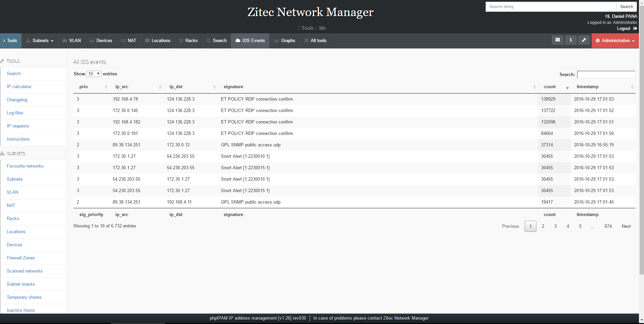Click Previous pagination button
The height and width of the screenshot is (324, 644).
tap(510, 226)
